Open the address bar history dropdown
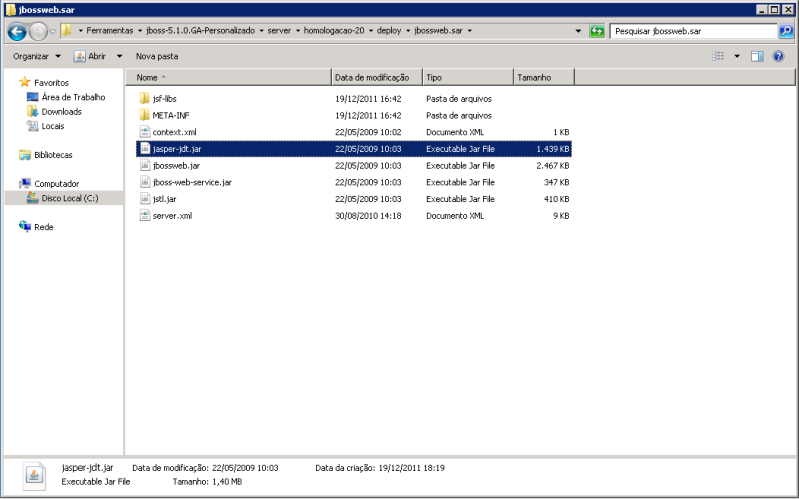The height and width of the screenshot is (499, 799). (x=579, y=31)
